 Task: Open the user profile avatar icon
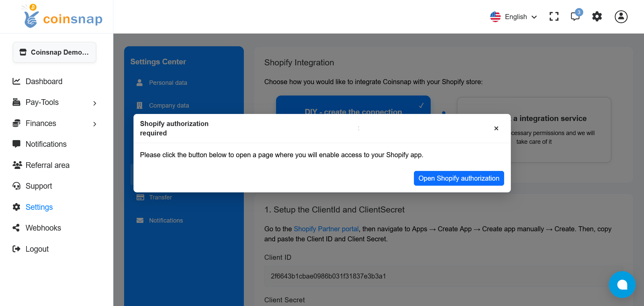pyautogui.click(x=621, y=16)
